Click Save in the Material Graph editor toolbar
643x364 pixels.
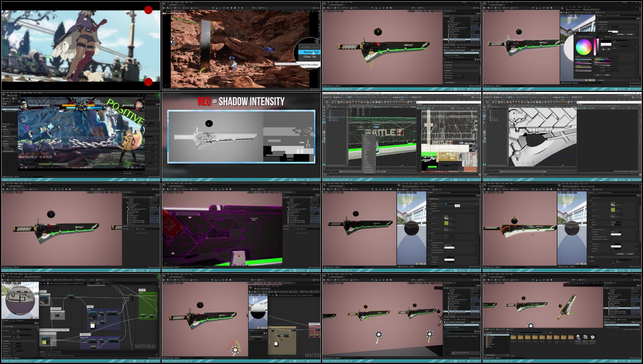click(x=4, y=280)
